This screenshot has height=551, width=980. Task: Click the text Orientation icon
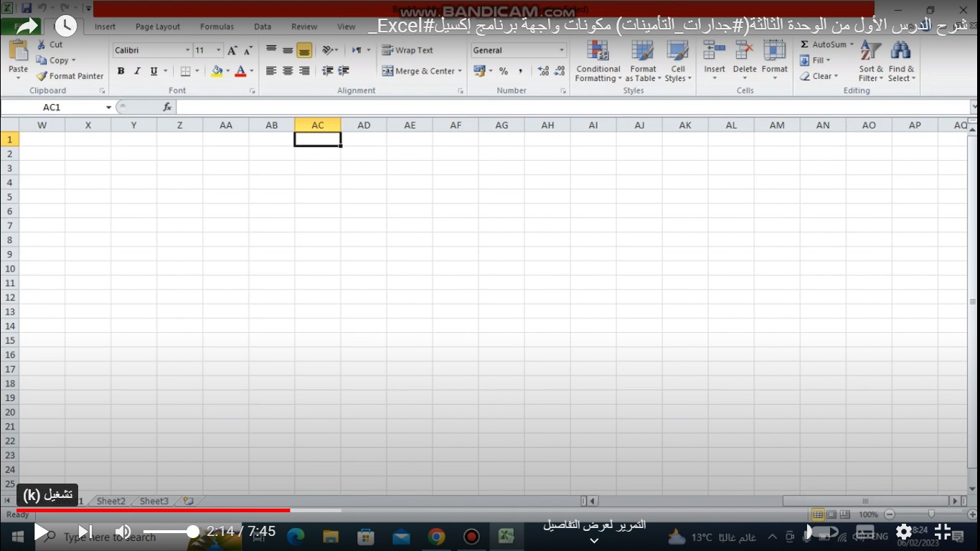click(327, 50)
